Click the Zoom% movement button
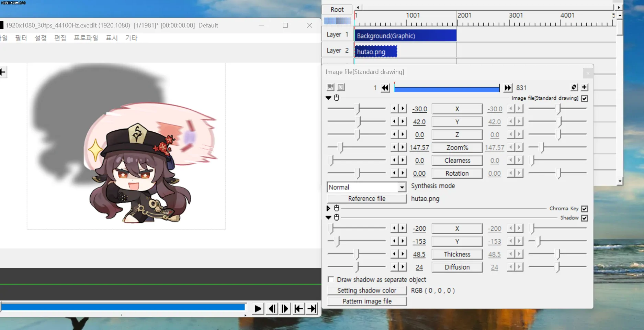This screenshot has height=330, width=644. [457, 147]
